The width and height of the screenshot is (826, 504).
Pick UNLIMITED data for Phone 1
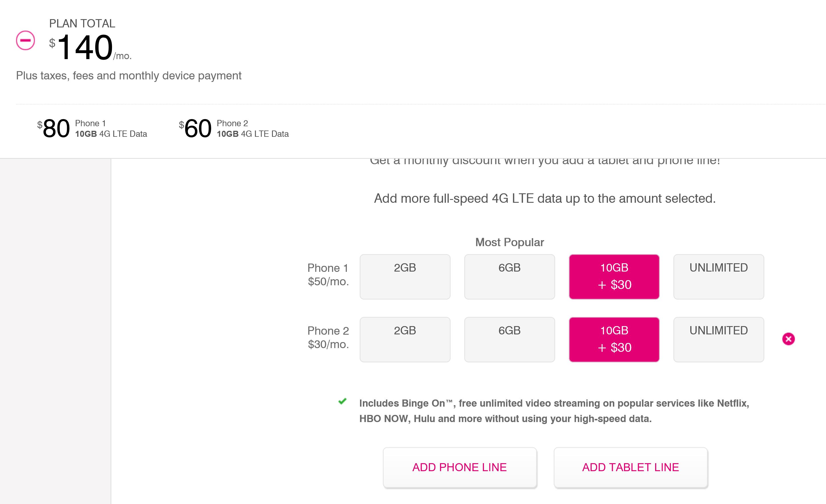click(x=719, y=277)
